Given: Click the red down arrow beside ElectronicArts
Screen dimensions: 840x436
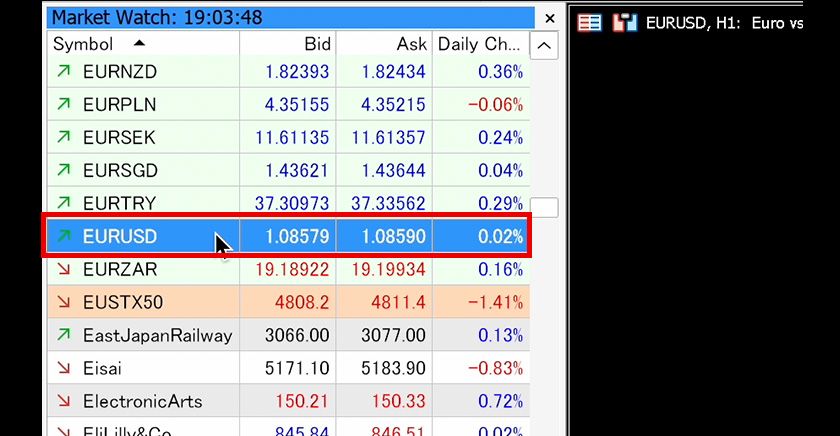Looking at the screenshot, I should tap(64, 400).
